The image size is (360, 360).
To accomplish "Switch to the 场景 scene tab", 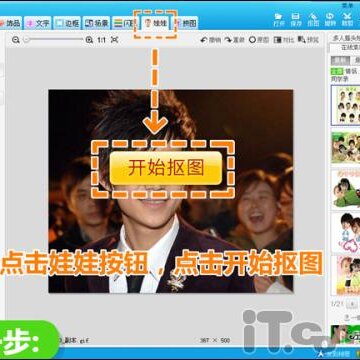I will click(x=96, y=23).
